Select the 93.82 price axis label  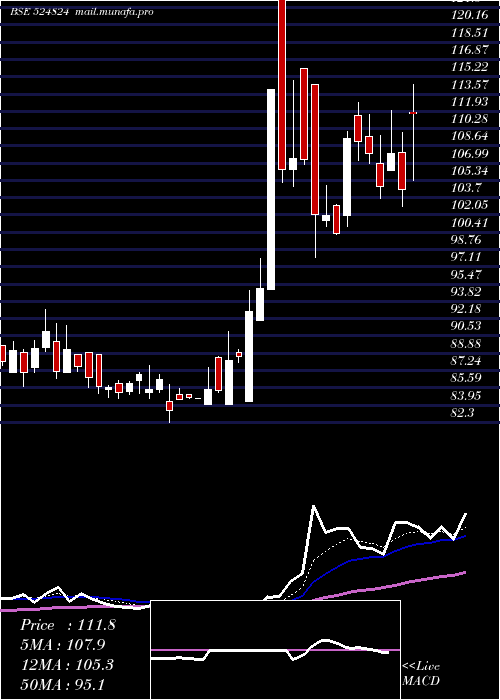pos(466,292)
